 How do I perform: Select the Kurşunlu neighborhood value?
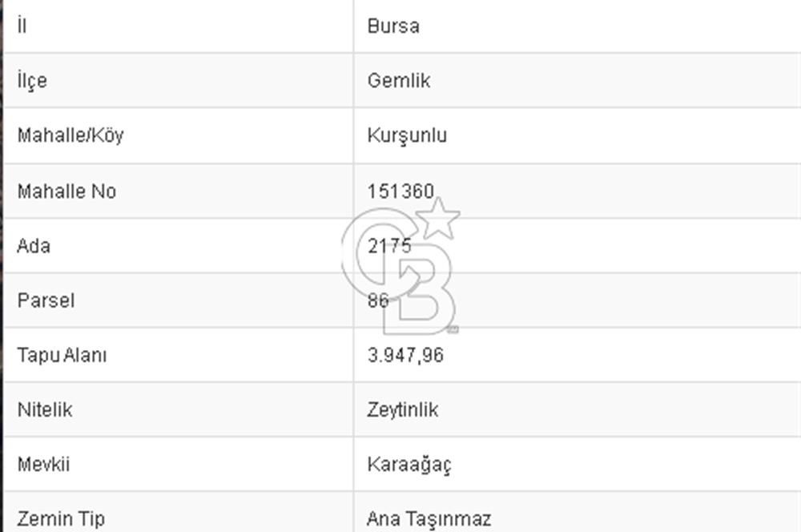coord(407,135)
